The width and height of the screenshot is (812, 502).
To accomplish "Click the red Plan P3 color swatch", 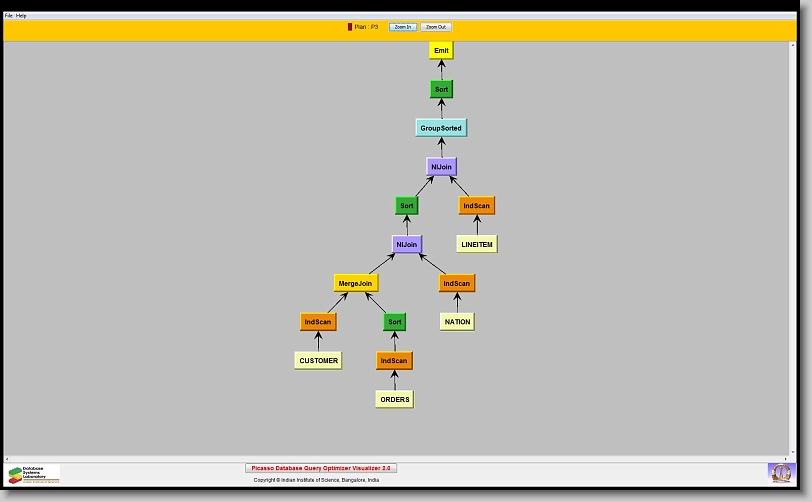I will click(350, 27).
